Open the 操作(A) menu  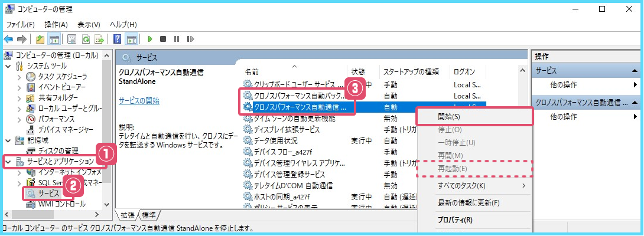(x=56, y=24)
